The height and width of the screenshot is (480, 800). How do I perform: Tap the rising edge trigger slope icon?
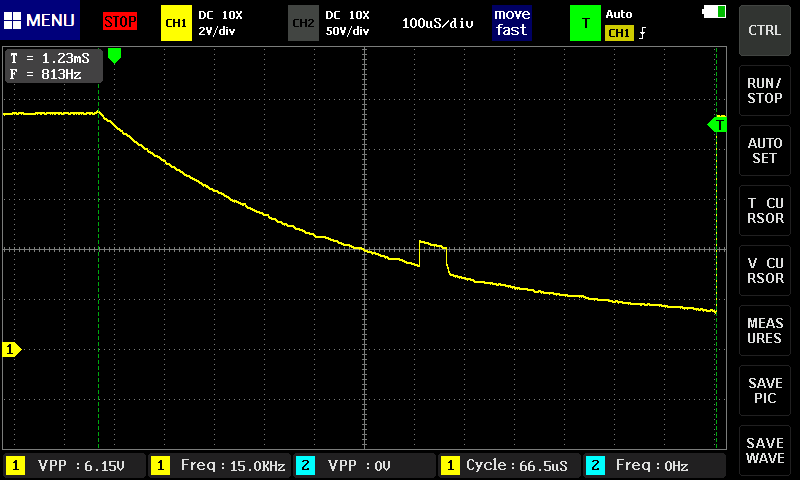(642, 33)
